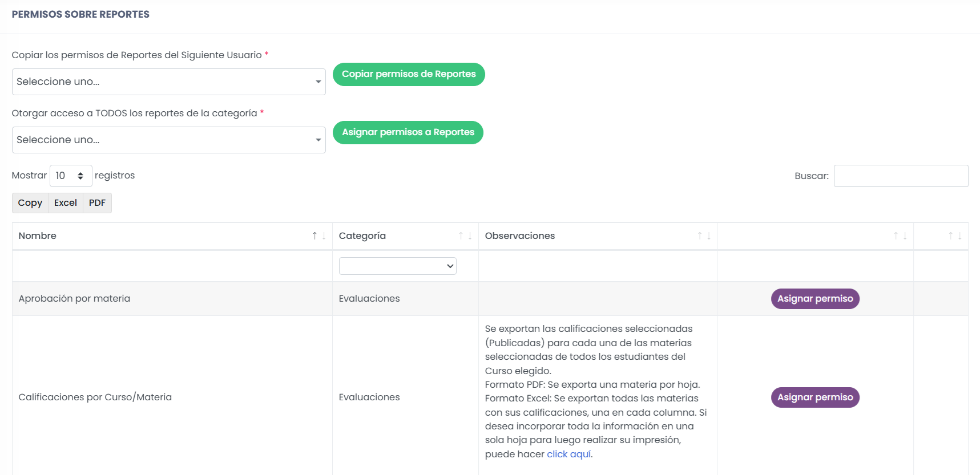The width and height of the screenshot is (980, 475).
Task: Click the Calificaciones observations description text
Action: [596, 391]
